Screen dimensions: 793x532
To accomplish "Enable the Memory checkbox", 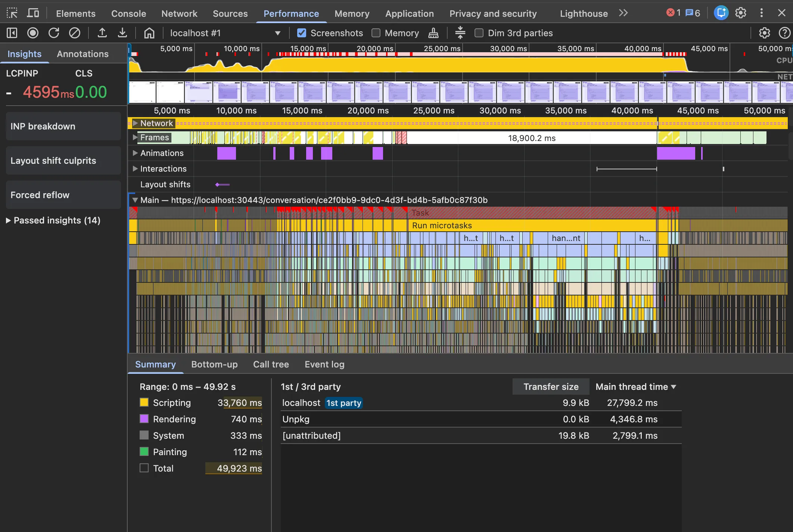I will pyautogui.click(x=376, y=33).
